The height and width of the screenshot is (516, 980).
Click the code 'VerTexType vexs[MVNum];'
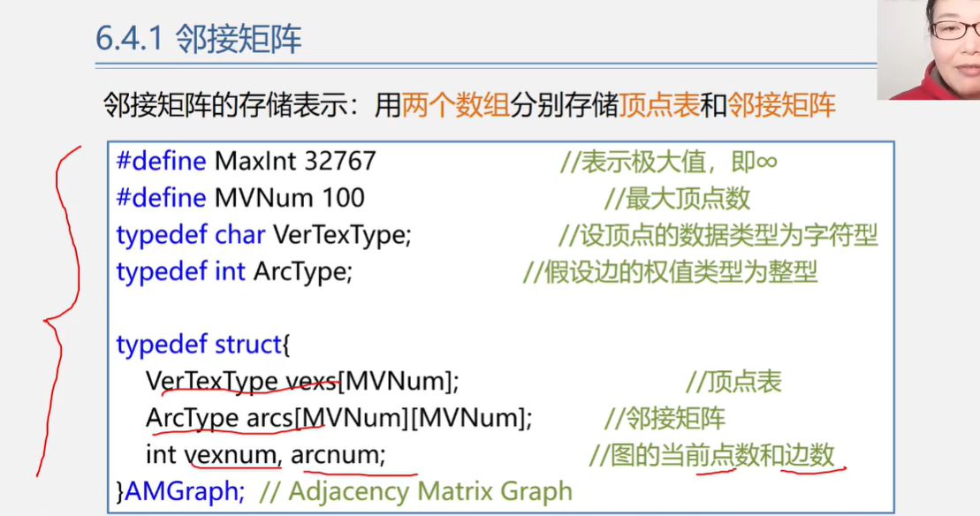point(302,381)
